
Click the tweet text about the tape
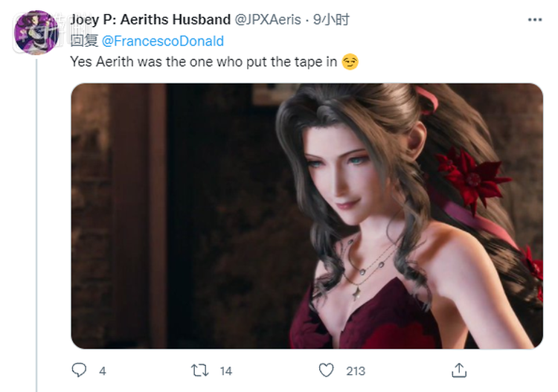click(x=204, y=62)
